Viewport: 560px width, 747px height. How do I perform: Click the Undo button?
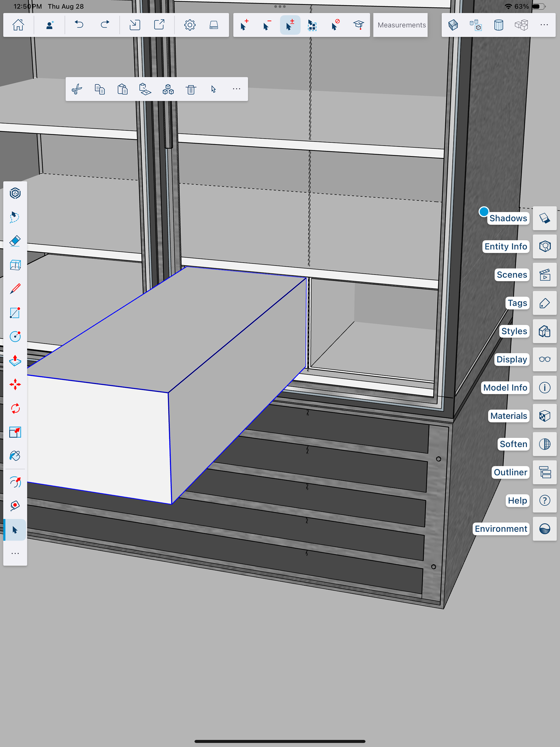click(79, 25)
